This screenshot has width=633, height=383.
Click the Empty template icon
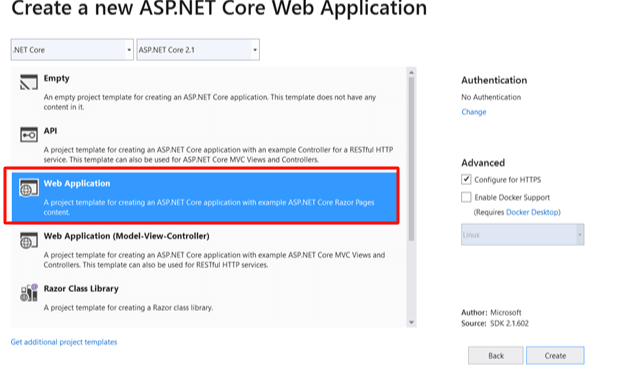29,82
